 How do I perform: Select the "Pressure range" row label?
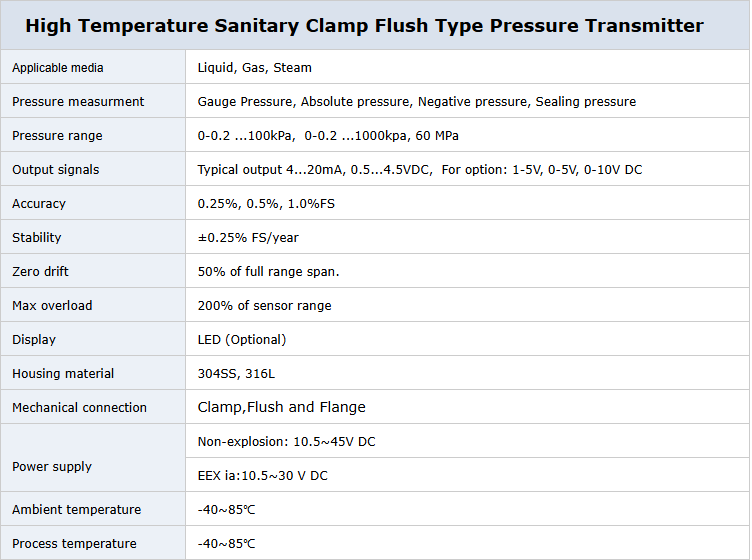57,136
